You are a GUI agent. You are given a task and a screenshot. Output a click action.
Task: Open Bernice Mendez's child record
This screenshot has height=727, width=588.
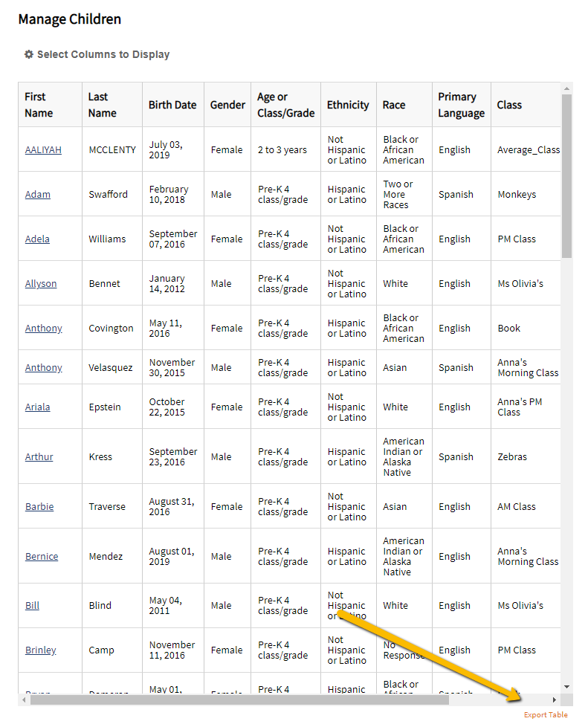tap(41, 556)
